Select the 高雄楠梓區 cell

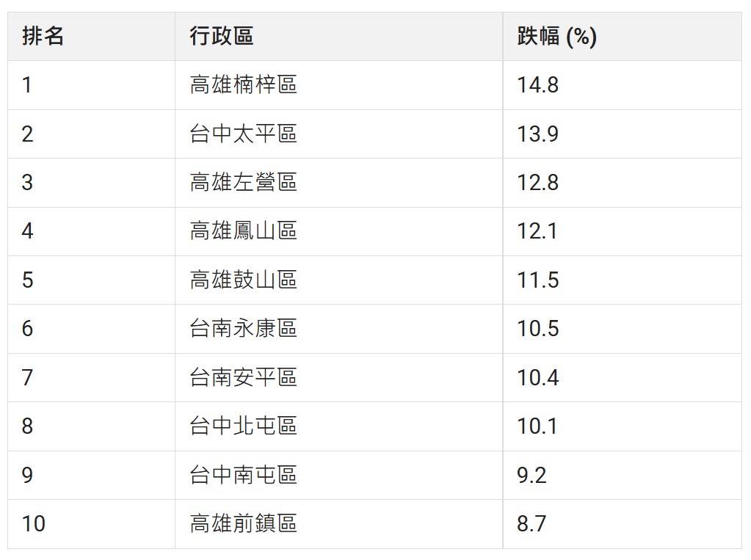[x=243, y=85]
